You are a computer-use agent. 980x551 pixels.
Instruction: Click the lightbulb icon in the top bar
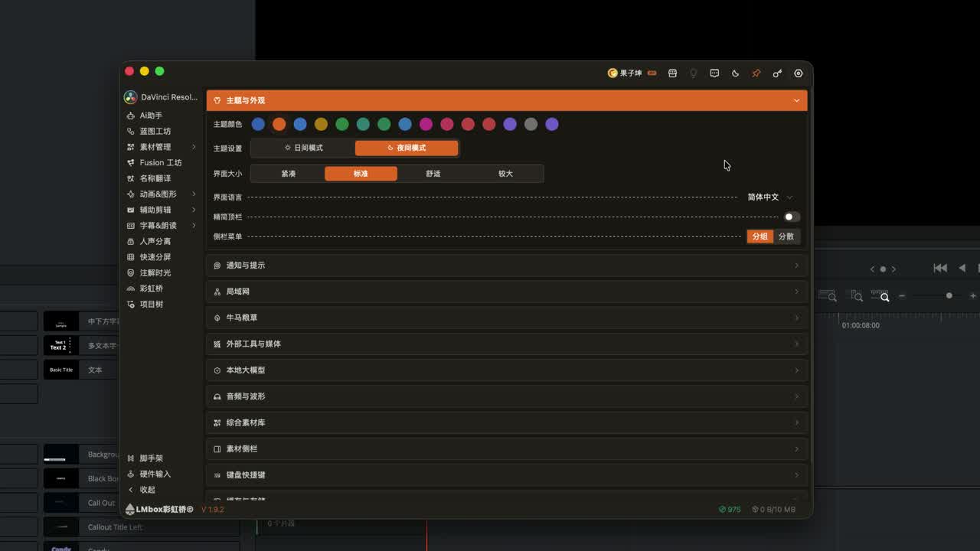(694, 73)
